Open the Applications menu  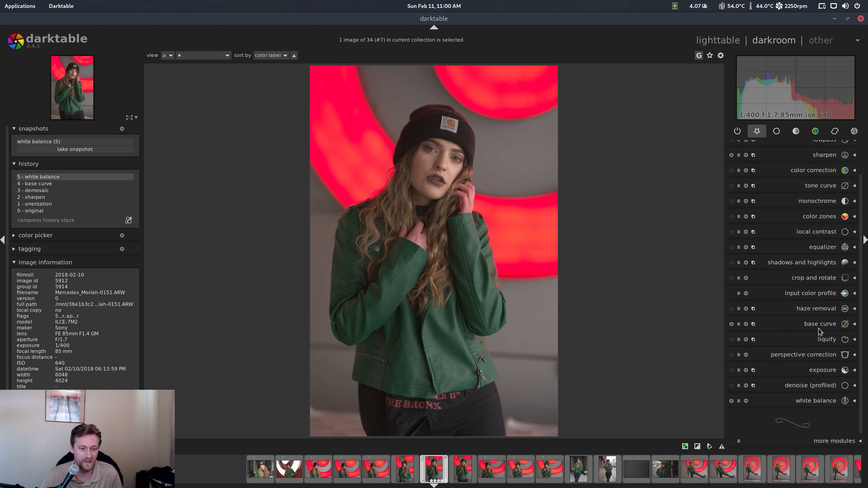pyautogui.click(x=20, y=6)
